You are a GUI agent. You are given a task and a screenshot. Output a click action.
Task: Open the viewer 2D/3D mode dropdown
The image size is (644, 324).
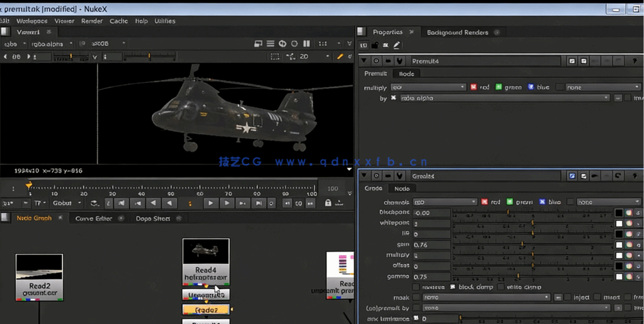point(314,56)
